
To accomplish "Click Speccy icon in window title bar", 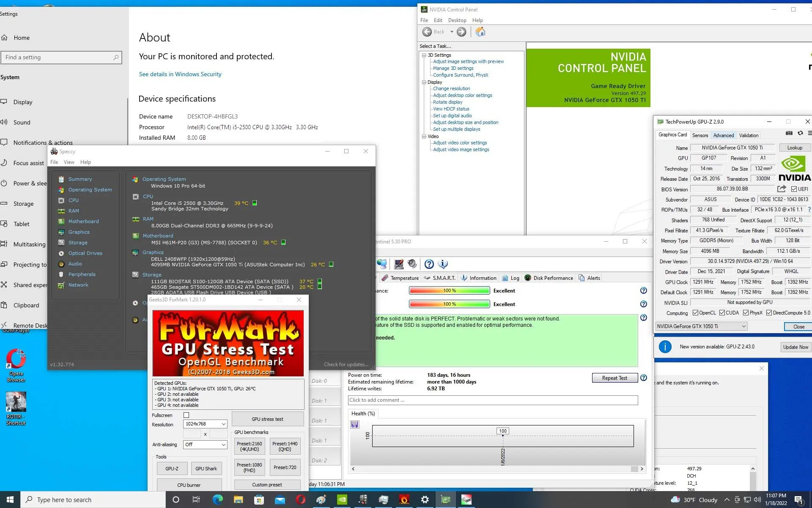I will (54, 151).
